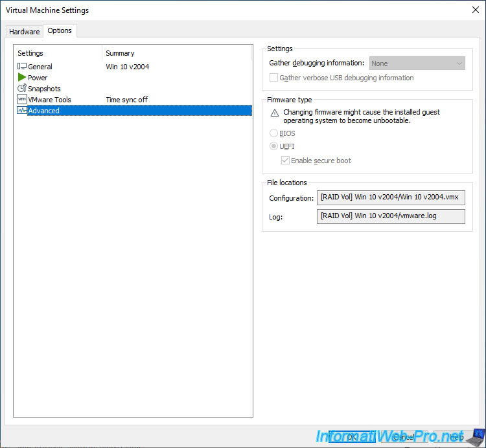486x448 pixels.
Task: Choose the VMware Tools entry
Action: click(134, 100)
